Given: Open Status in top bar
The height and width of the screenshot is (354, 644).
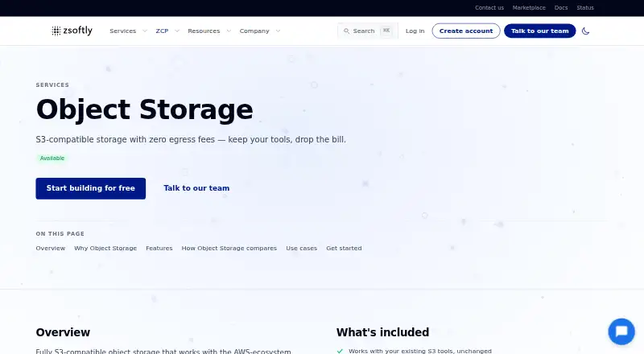Looking at the screenshot, I should pos(585,8).
